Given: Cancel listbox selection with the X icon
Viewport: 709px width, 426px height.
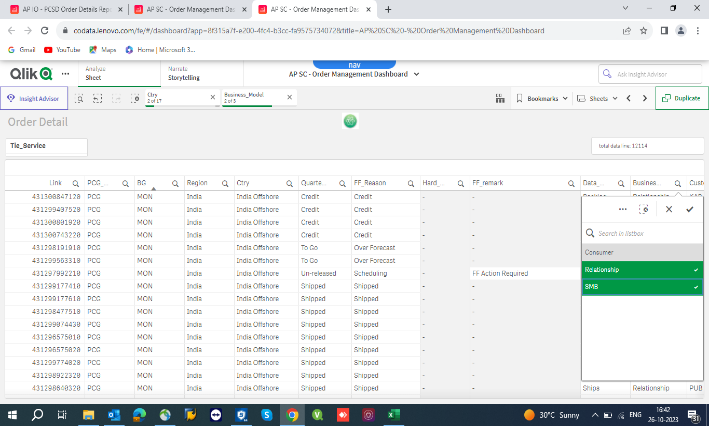Looking at the screenshot, I should click(x=667, y=209).
